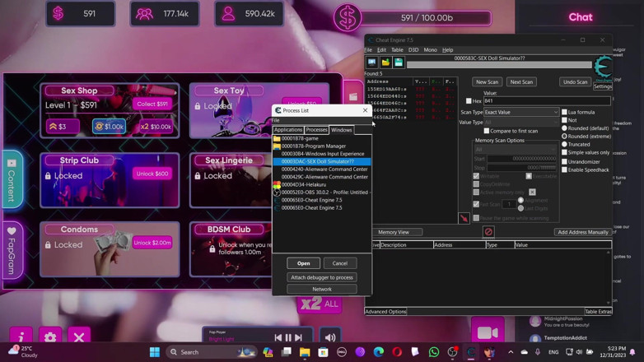Click Collect $591 on Sex Shop card
Screen dimensions: 644x362
point(152,104)
